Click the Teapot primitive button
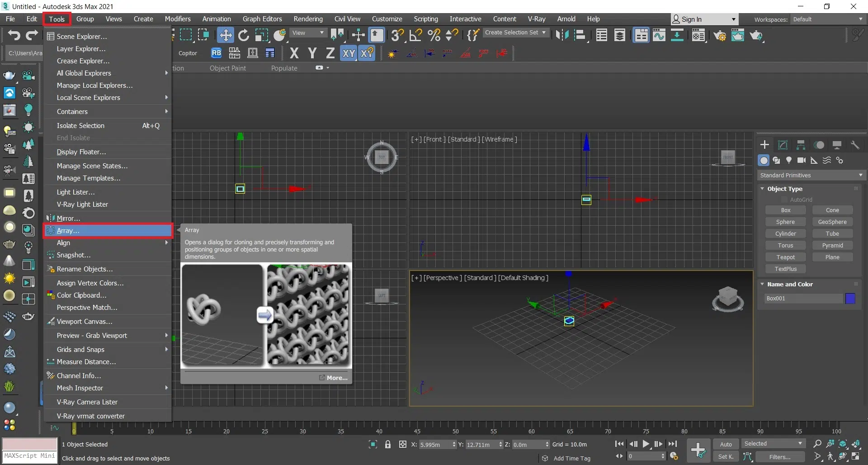Screen dimensions: 868x465 [785, 257]
